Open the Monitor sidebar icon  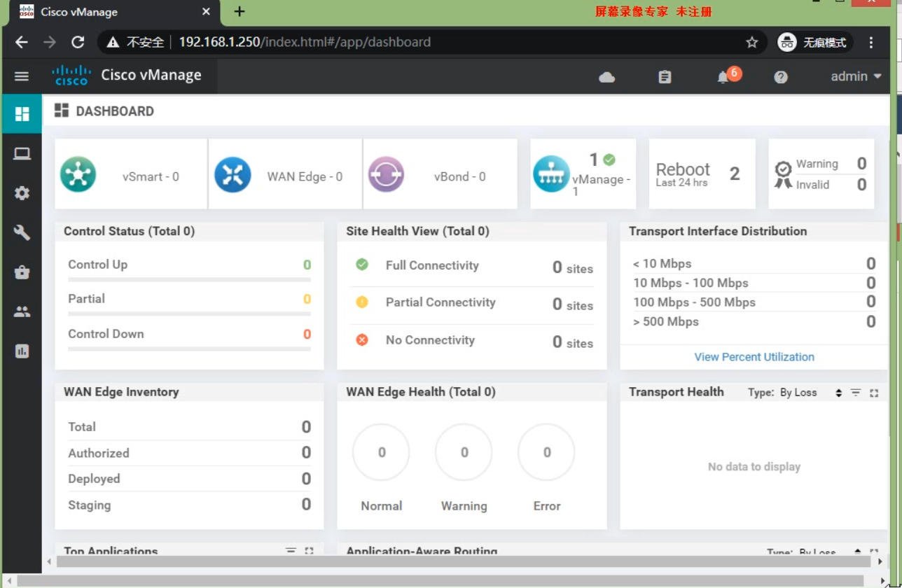pyautogui.click(x=22, y=154)
